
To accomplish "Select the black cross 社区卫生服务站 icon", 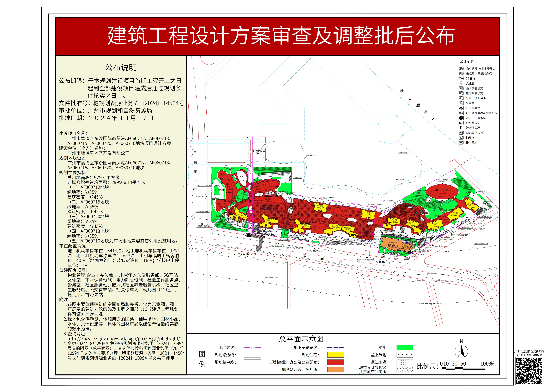I will [x=461, y=118].
